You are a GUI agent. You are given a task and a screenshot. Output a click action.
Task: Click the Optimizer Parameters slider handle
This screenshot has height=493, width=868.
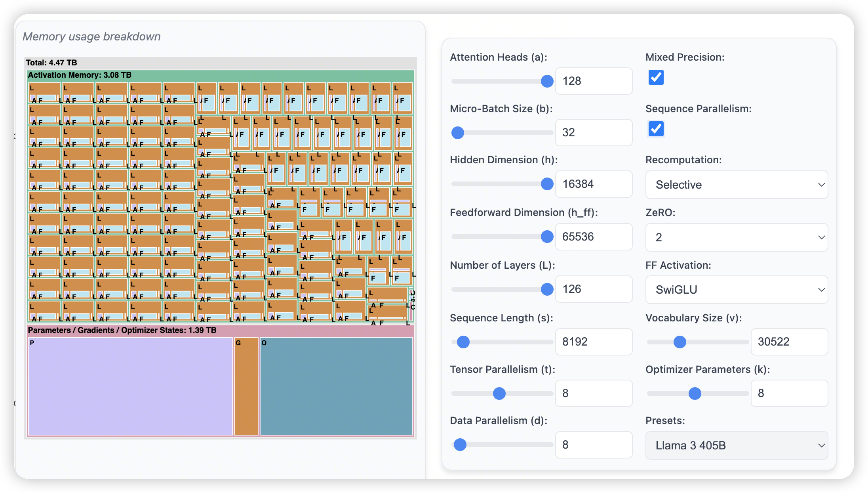pyautogui.click(x=695, y=394)
